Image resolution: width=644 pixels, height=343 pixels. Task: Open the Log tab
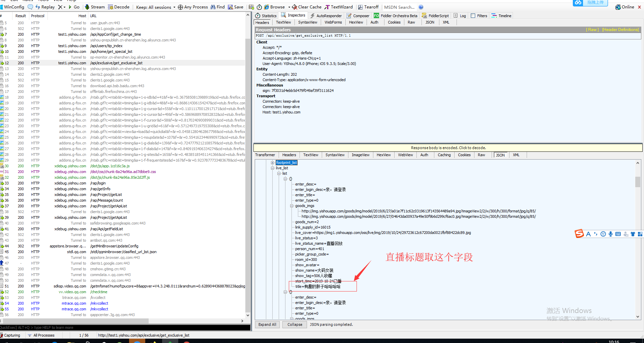[x=460, y=15]
